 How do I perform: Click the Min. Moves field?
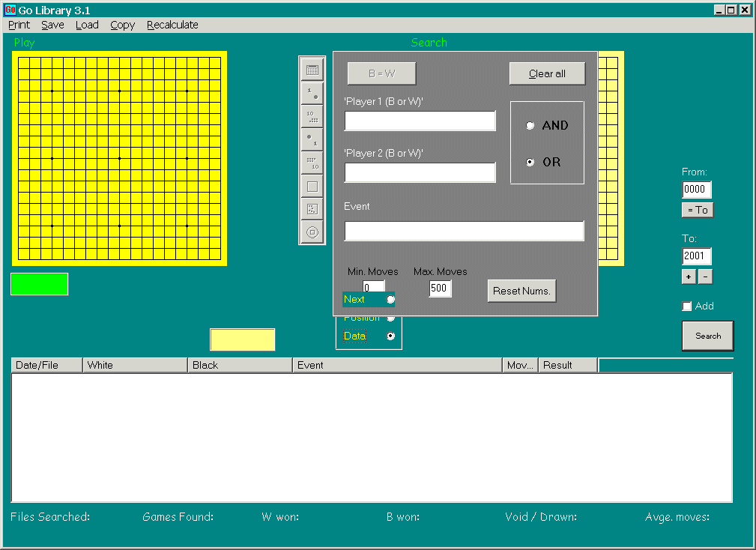374,286
